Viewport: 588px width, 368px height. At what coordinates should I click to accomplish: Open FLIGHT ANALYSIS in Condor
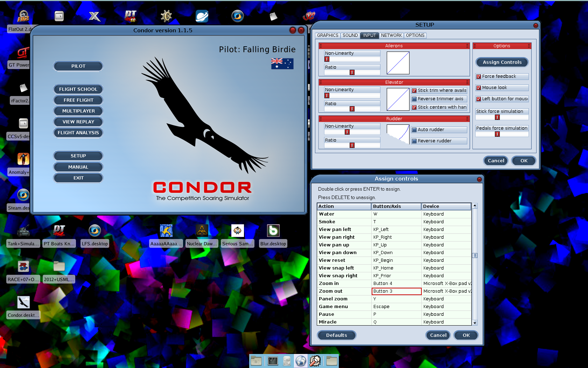[x=78, y=133]
